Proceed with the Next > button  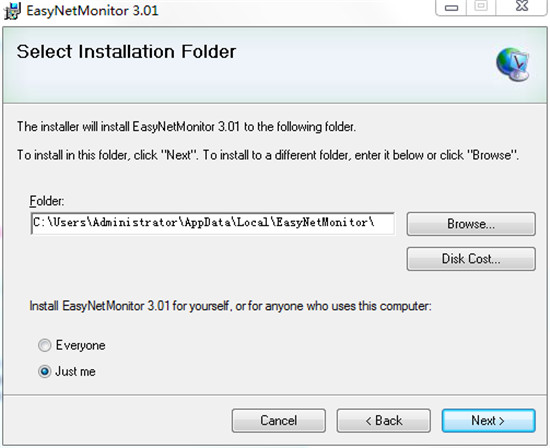[489, 420]
